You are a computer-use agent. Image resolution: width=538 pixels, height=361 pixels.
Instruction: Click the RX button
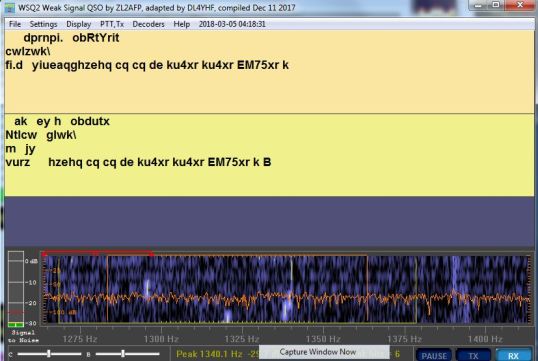click(513, 356)
